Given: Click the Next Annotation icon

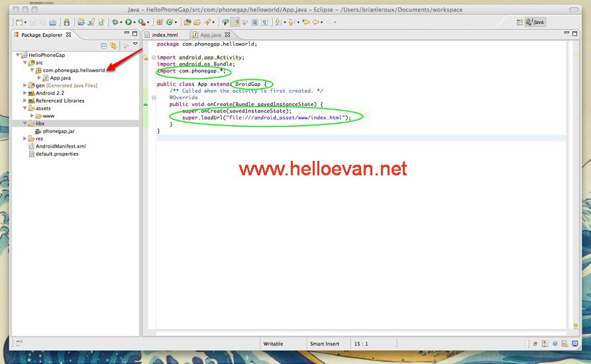Looking at the screenshot, I should (x=278, y=23).
